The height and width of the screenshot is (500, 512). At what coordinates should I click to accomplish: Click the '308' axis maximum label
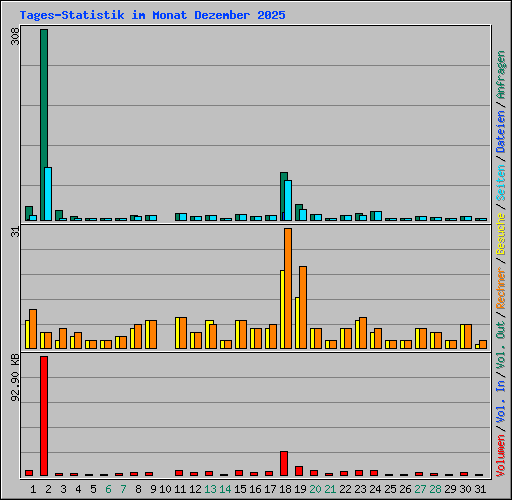pos(16,36)
